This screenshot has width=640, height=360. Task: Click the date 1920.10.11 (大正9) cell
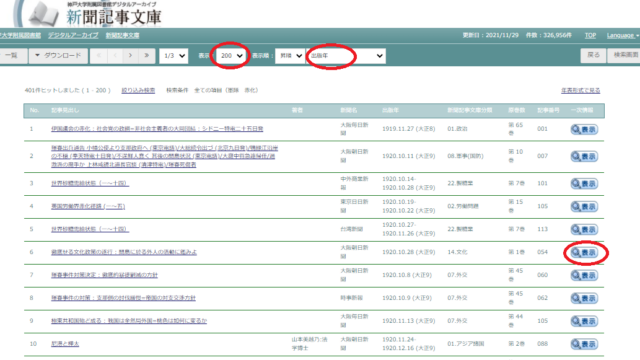pyautogui.click(x=408, y=156)
